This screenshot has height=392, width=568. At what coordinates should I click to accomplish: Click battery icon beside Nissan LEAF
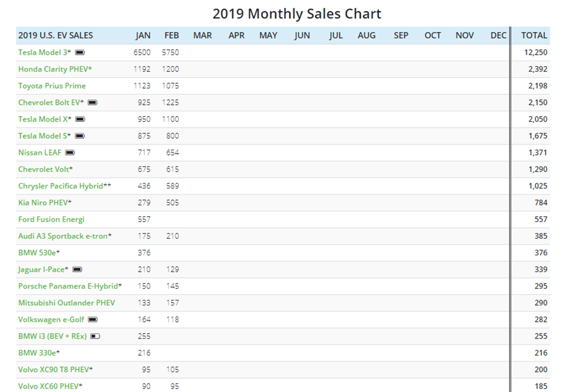coord(70,153)
